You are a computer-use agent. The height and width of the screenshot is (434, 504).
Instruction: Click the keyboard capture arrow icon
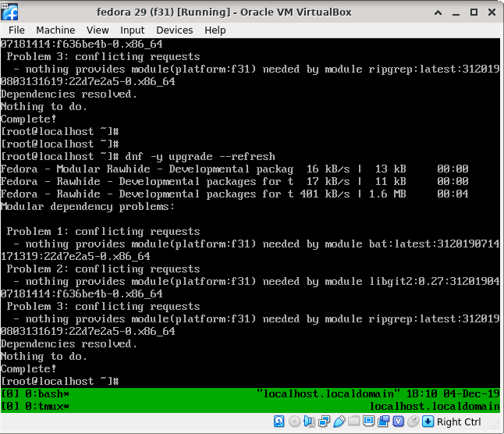pyautogui.click(x=428, y=422)
